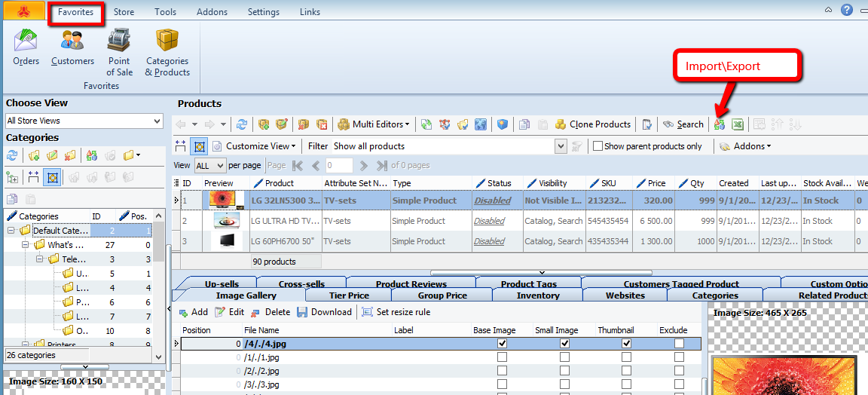Switch to the Inventory tab
Screen dimensions: 868x395
537,295
